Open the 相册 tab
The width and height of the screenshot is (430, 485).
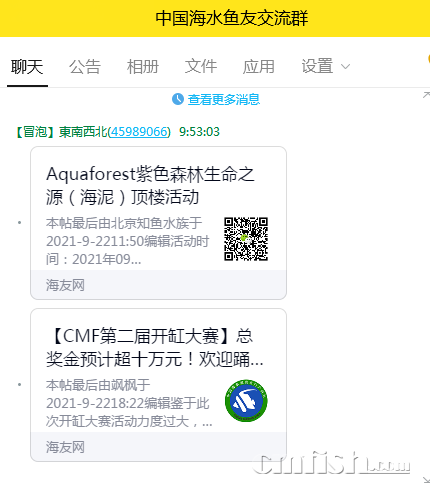(143, 67)
